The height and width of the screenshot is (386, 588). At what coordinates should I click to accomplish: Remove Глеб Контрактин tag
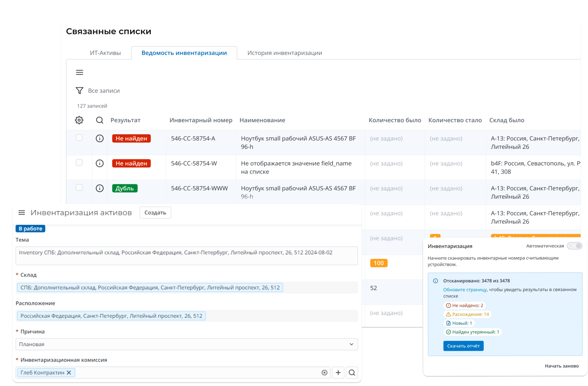[x=69, y=373]
